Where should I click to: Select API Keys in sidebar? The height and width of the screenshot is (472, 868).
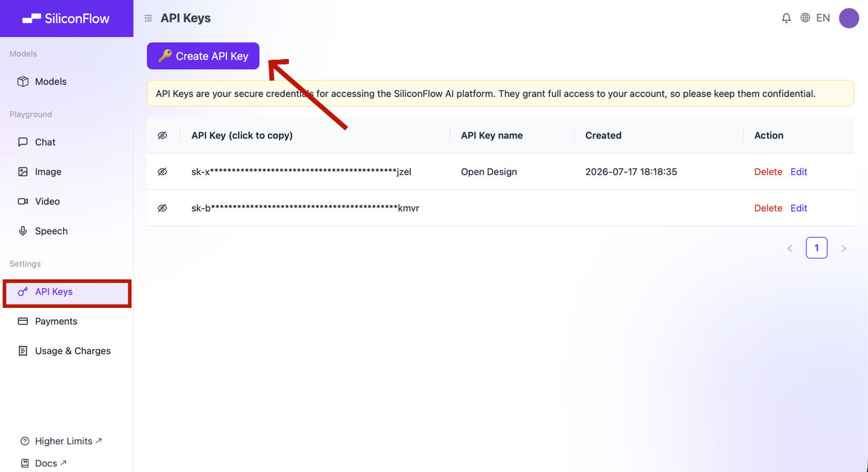coord(66,292)
